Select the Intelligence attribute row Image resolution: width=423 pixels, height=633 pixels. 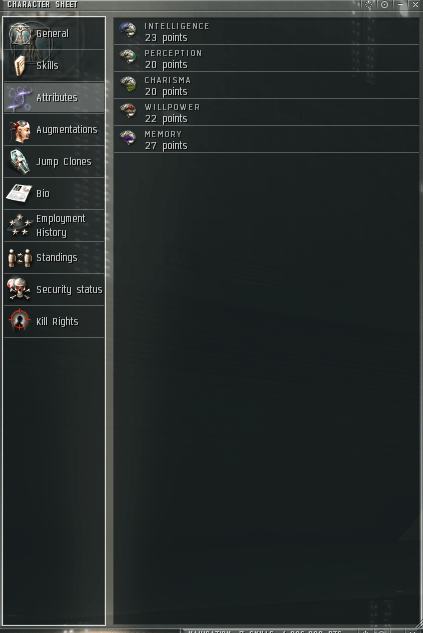[x=266, y=31]
